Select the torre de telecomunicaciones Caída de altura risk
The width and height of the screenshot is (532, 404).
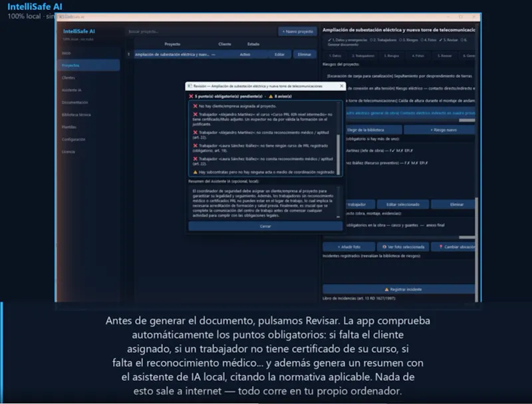[410, 100]
